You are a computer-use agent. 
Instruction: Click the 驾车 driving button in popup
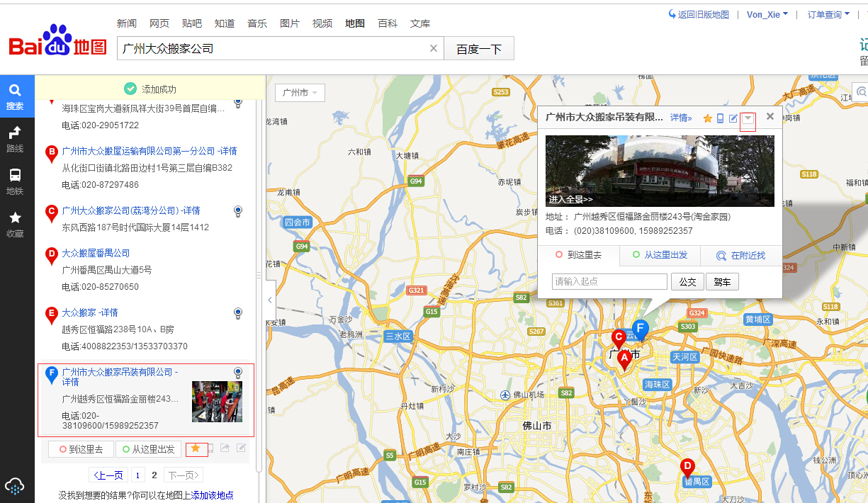coord(722,282)
